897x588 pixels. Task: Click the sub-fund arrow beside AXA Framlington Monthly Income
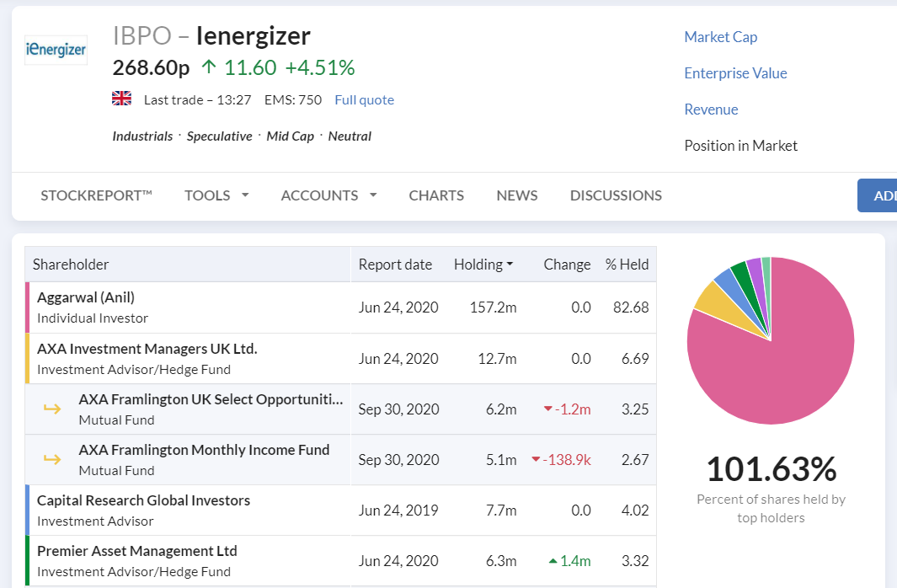52,459
